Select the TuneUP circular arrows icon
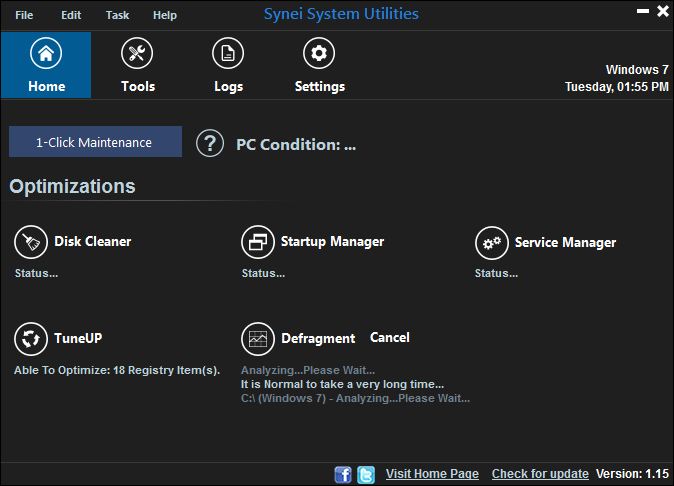Viewport: 674px width, 486px height. tap(31, 339)
